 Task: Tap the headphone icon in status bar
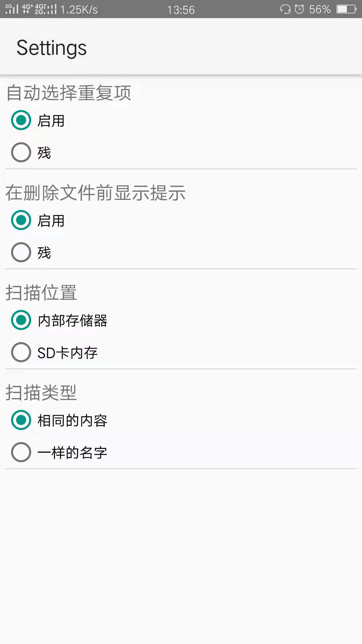click(x=285, y=9)
